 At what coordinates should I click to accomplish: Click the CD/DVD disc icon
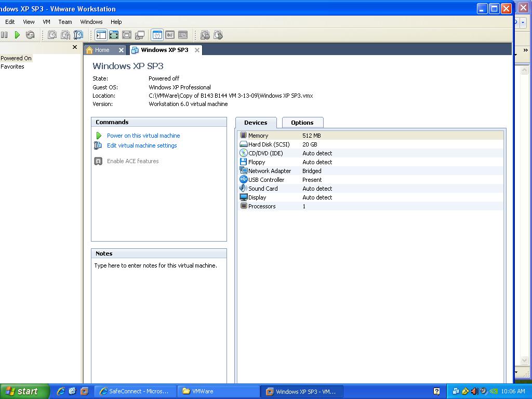(243, 153)
